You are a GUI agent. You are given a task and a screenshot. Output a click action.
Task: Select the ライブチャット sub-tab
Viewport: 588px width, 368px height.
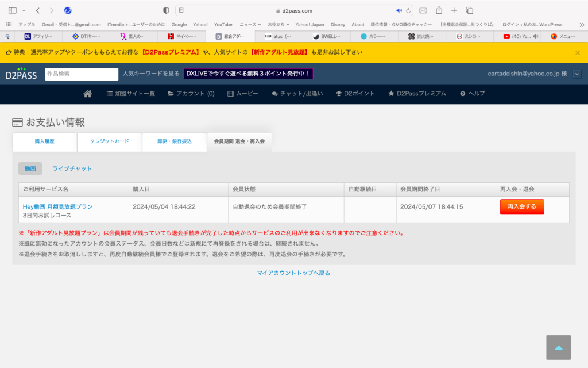click(72, 168)
